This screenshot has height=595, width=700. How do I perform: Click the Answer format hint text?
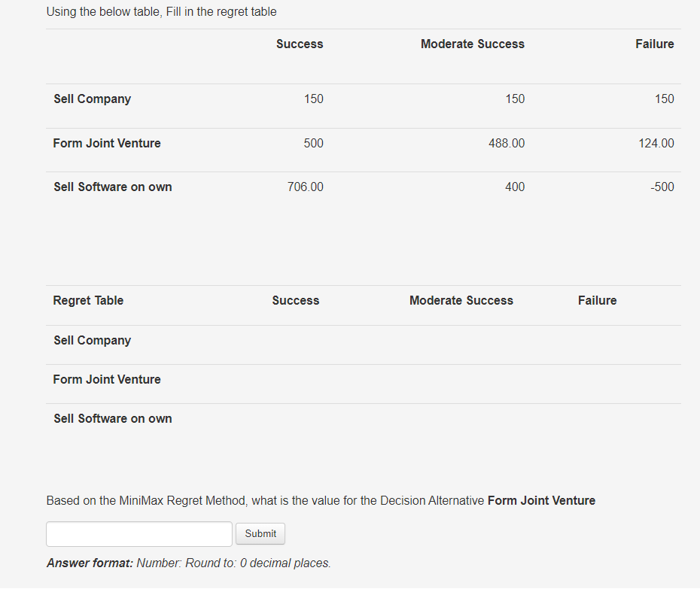[x=188, y=563]
